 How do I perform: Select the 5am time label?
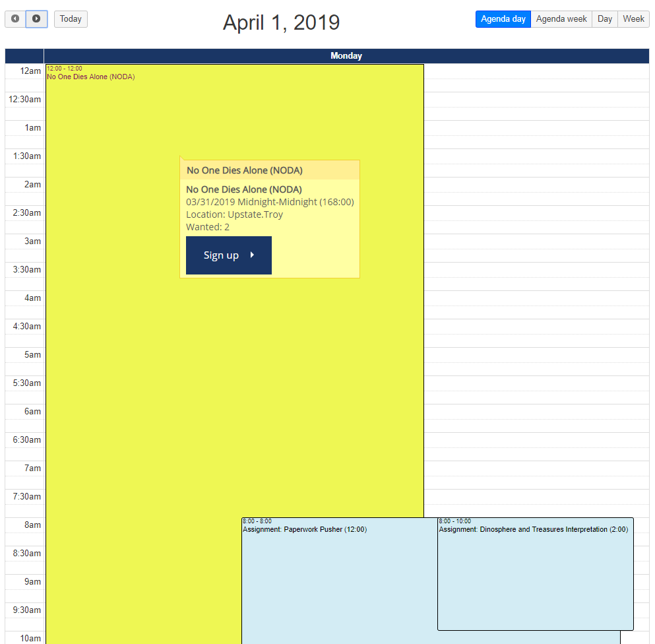point(33,355)
